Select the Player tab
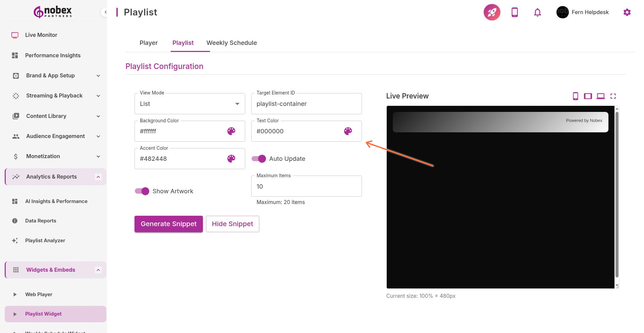The height and width of the screenshot is (333, 644). (x=149, y=43)
